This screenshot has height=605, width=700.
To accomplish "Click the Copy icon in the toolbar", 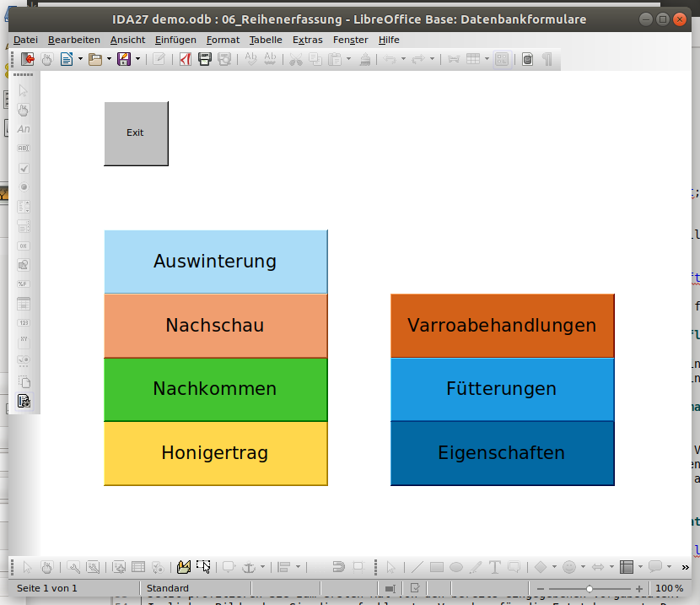I will (315, 59).
